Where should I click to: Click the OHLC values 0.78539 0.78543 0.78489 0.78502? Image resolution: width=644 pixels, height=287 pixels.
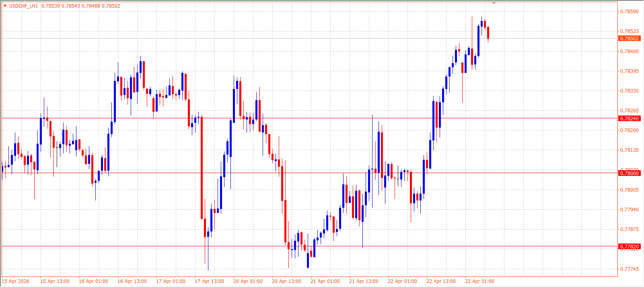point(81,6)
